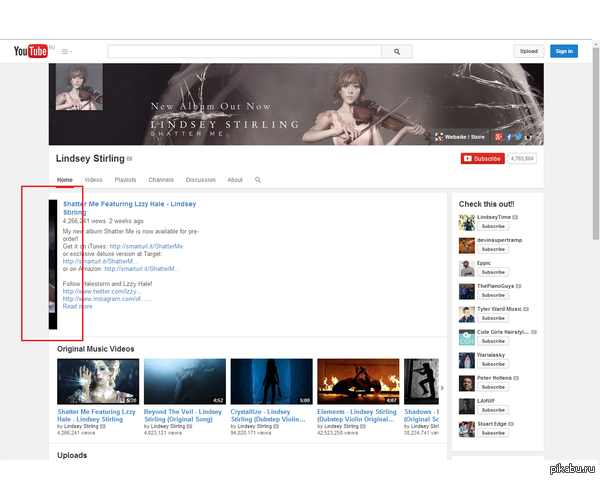The height and width of the screenshot is (480, 600).
Task: Click the Sign in button
Action: (x=564, y=51)
